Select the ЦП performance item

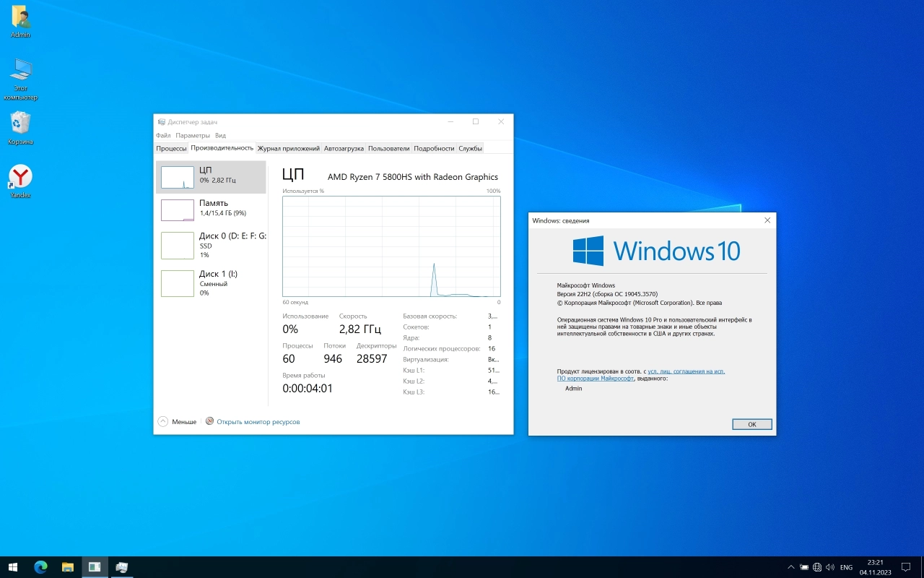211,177
